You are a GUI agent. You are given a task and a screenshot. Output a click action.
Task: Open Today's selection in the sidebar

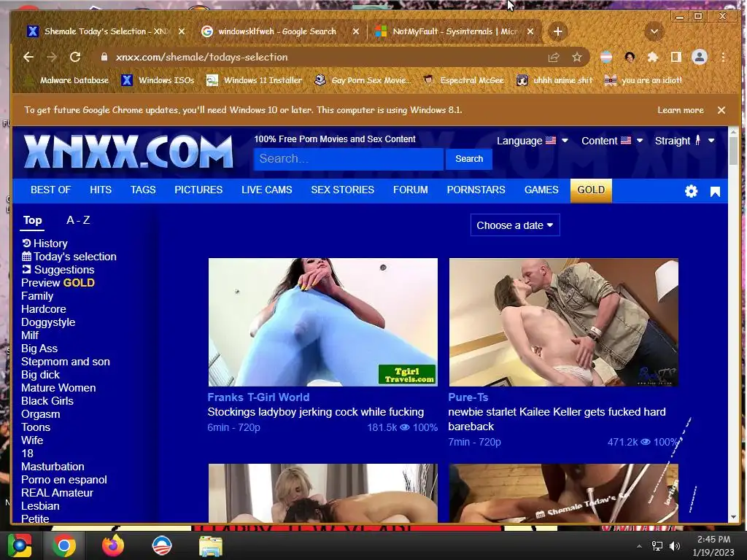[x=69, y=257]
